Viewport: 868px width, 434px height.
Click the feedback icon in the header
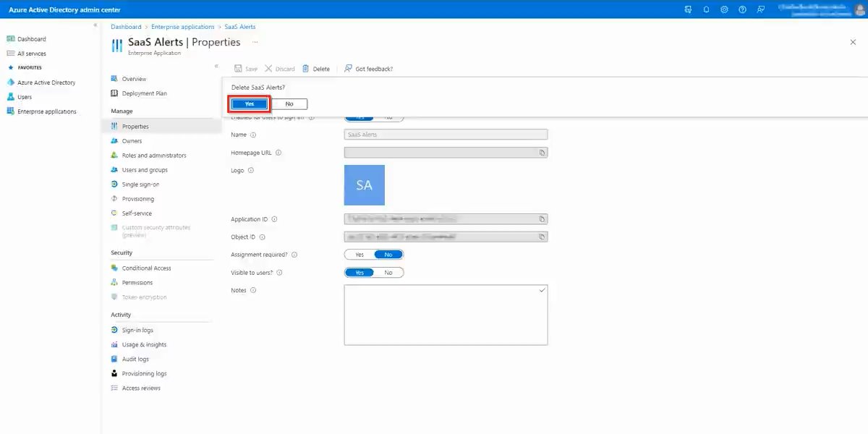(x=760, y=9)
